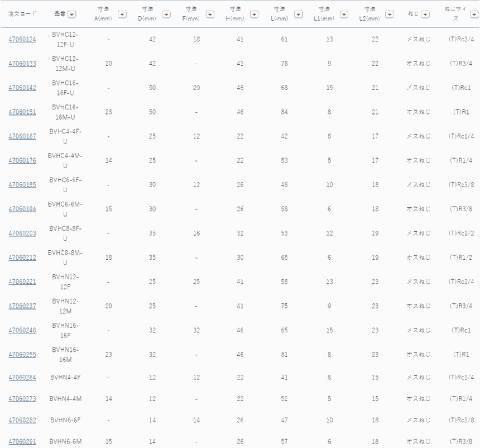Select order code 47060203
The width and height of the screenshot is (480, 448).
coord(22,233)
